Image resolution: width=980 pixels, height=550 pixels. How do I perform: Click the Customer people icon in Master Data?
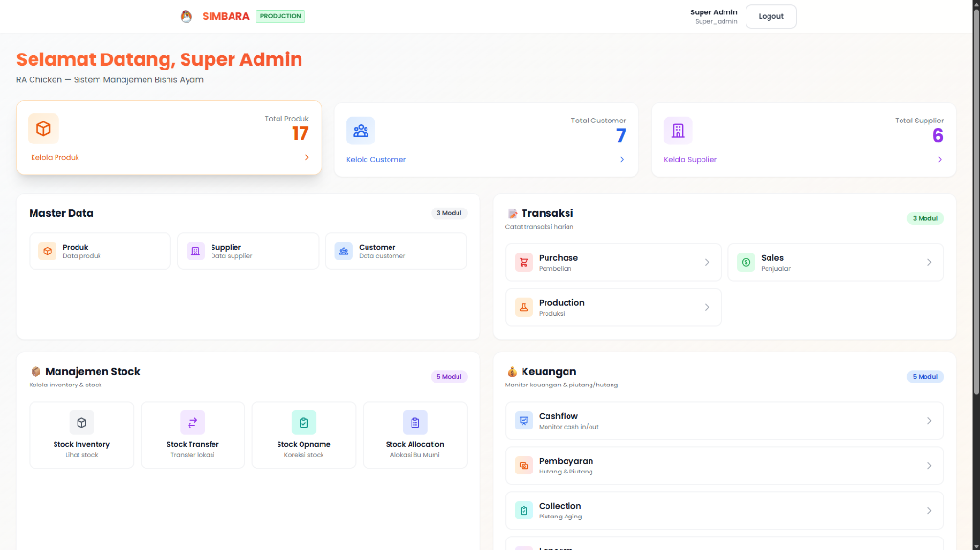344,252
